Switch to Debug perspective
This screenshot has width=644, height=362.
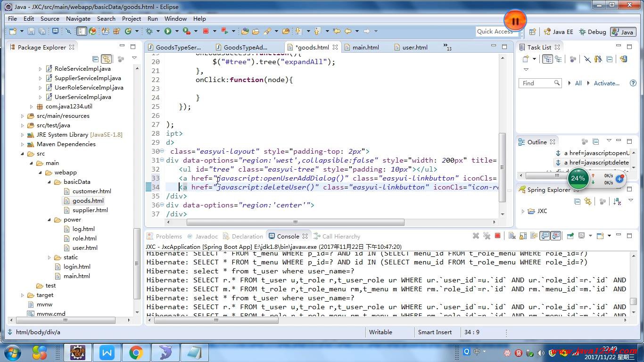(x=593, y=32)
